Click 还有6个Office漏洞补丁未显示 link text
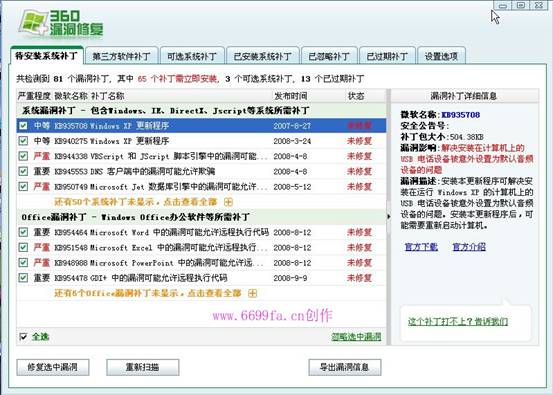The width and height of the screenshot is (553, 395). coord(147,293)
